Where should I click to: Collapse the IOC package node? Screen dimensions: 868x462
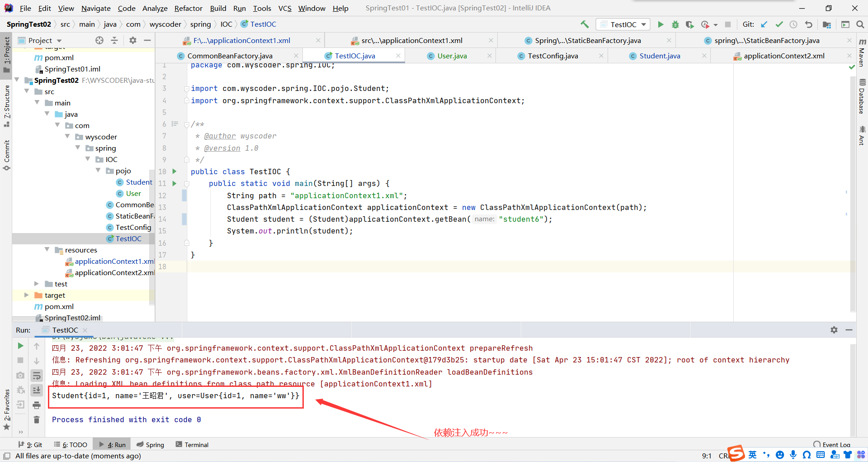[x=88, y=159]
